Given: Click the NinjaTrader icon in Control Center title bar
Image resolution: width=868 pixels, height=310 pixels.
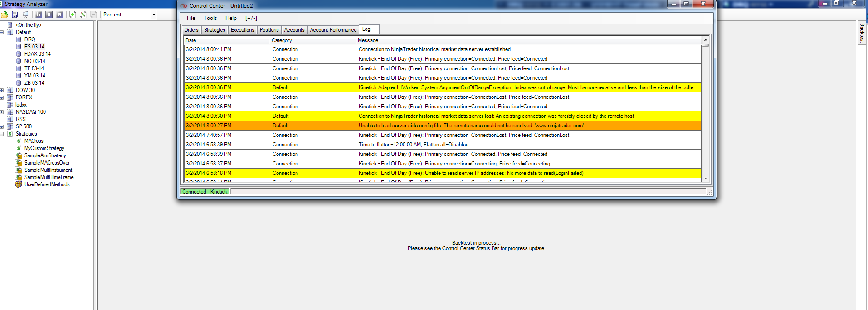Looking at the screenshot, I should [x=184, y=5].
